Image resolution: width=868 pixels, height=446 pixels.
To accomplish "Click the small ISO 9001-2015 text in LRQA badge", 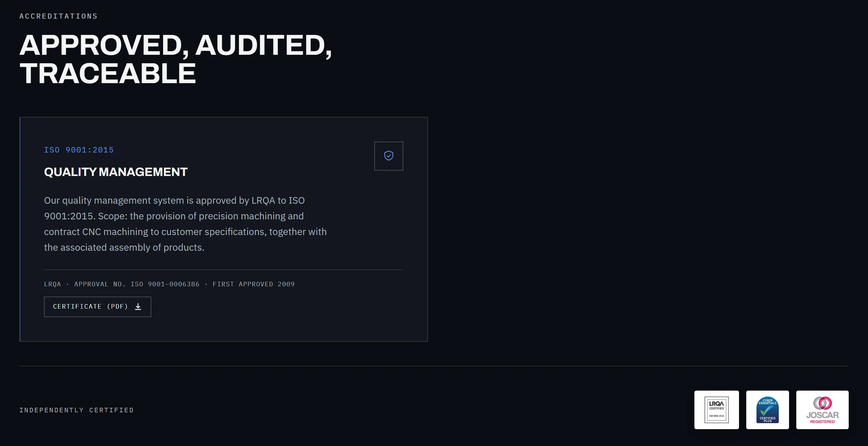I will click(x=716, y=416).
